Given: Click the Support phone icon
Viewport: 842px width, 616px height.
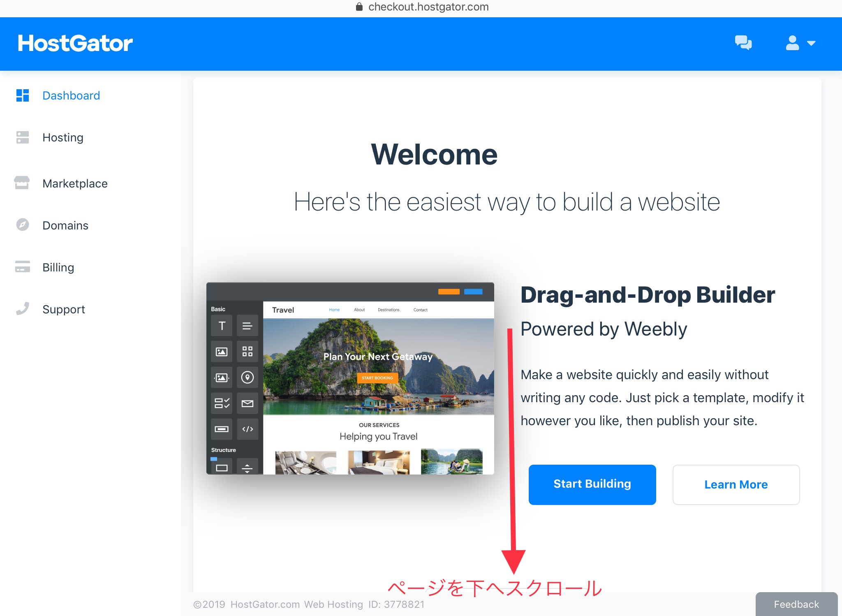Looking at the screenshot, I should [23, 309].
